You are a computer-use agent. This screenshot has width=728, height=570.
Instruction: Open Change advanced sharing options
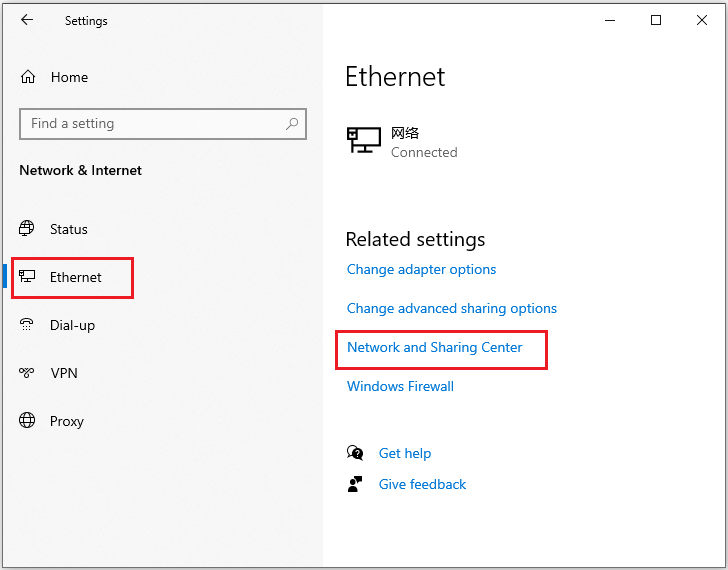click(x=451, y=308)
